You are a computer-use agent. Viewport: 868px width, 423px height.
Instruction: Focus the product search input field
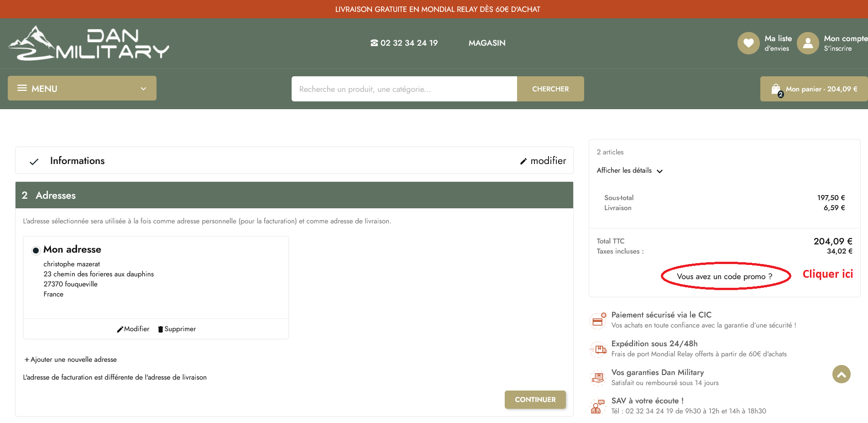click(404, 89)
